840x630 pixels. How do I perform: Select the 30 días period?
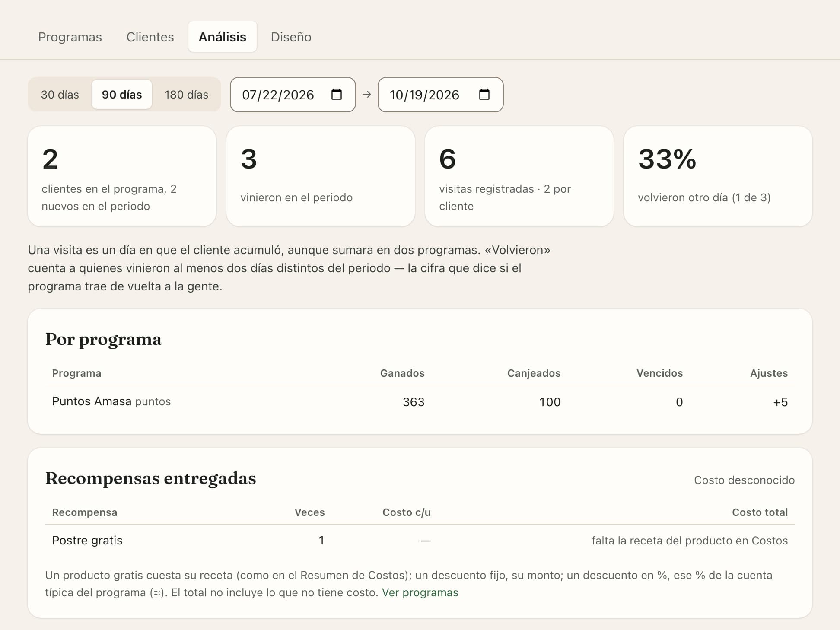click(x=60, y=95)
